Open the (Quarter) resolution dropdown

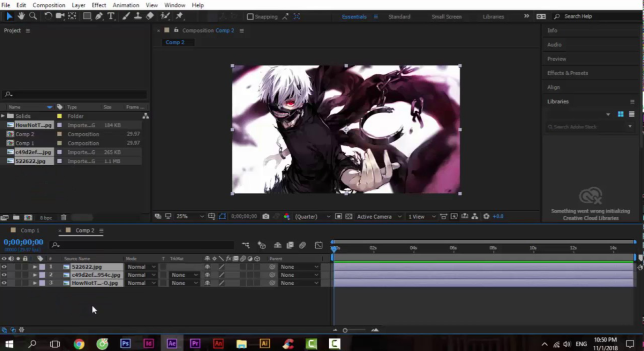pyautogui.click(x=312, y=216)
